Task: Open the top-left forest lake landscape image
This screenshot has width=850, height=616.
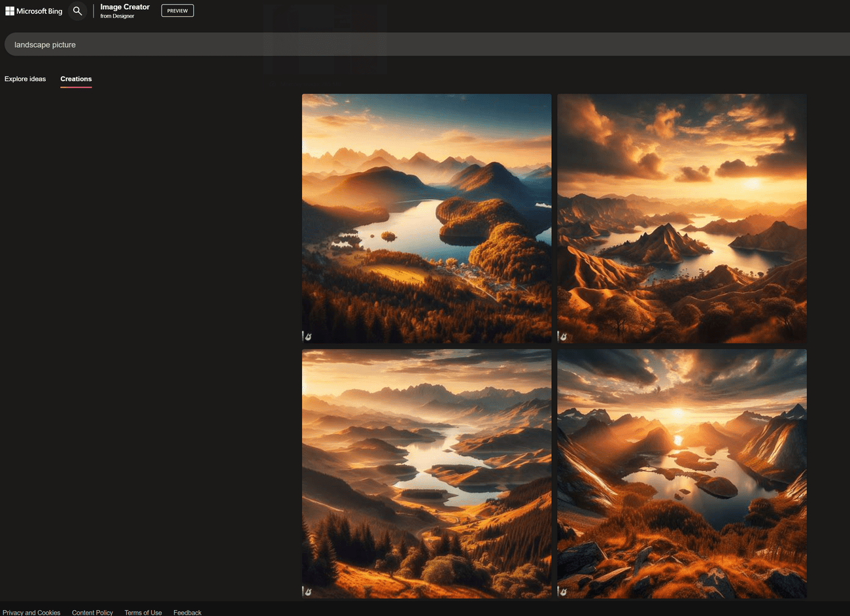Action: point(426,218)
